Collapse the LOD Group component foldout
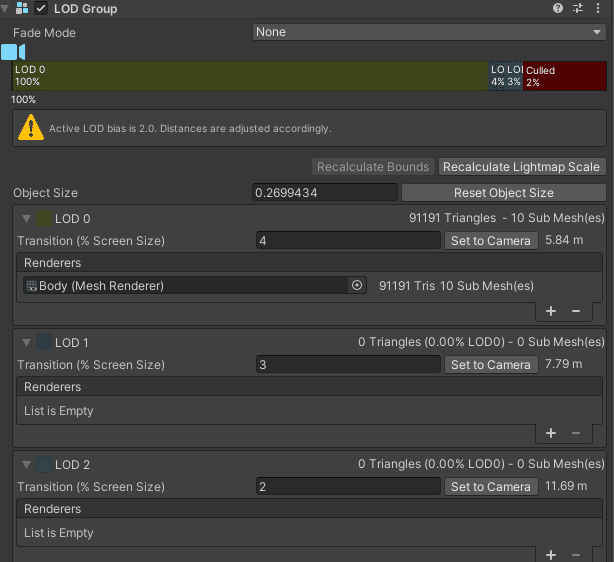Screen dimensions: 614x562 pos(5,9)
